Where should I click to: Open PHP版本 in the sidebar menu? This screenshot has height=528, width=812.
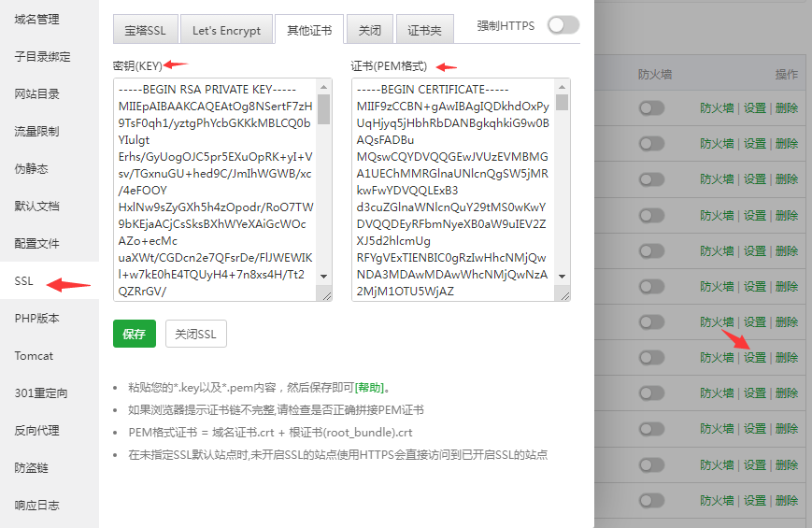[36, 319]
